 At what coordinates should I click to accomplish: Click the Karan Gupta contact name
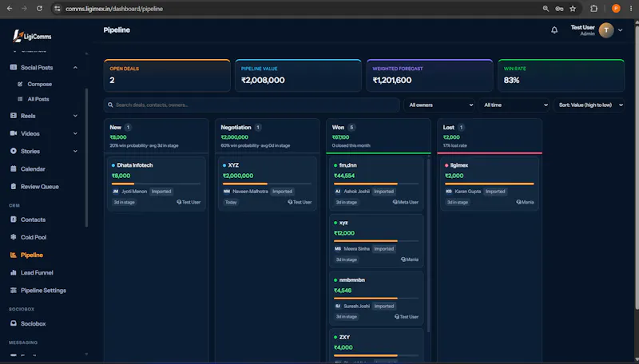click(468, 192)
